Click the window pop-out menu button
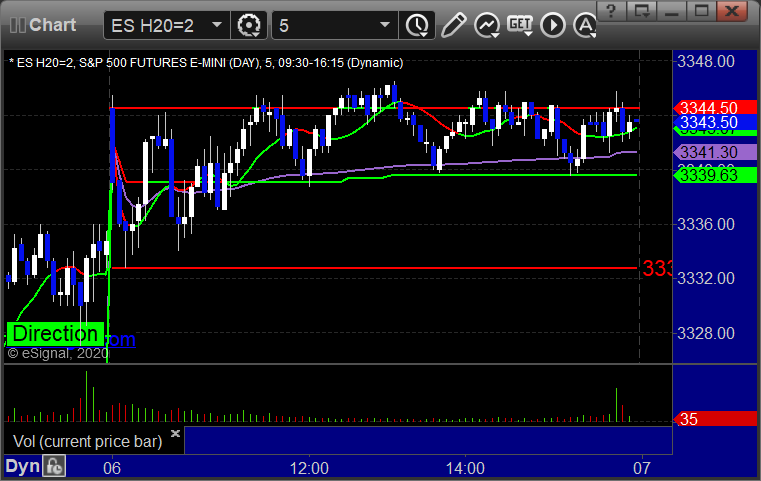This screenshot has height=481, width=761. point(641,10)
